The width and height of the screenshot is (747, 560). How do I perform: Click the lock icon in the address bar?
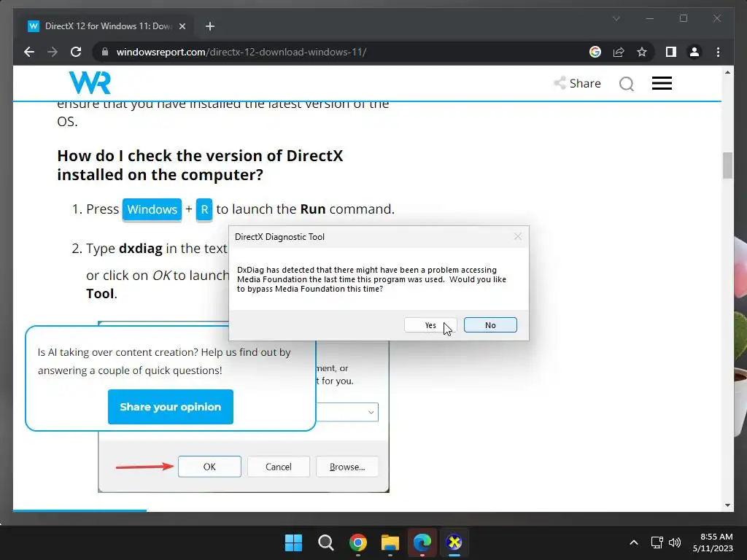click(x=105, y=52)
